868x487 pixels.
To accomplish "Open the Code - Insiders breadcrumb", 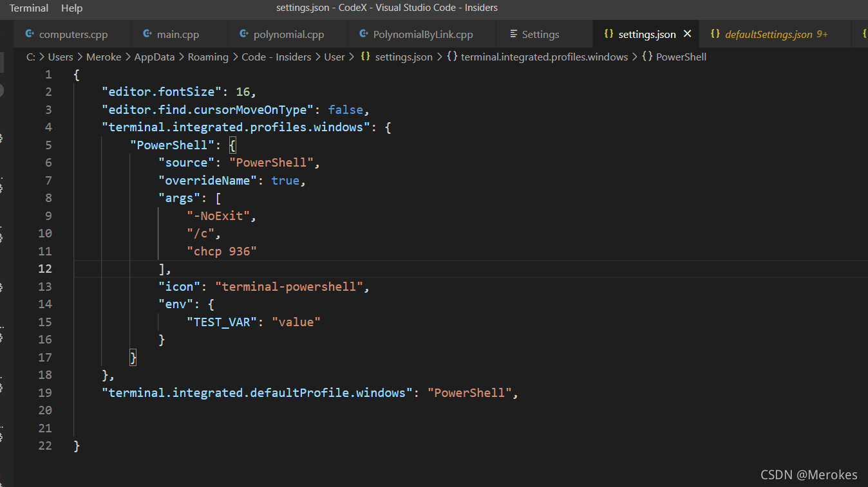I will (x=276, y=57).
